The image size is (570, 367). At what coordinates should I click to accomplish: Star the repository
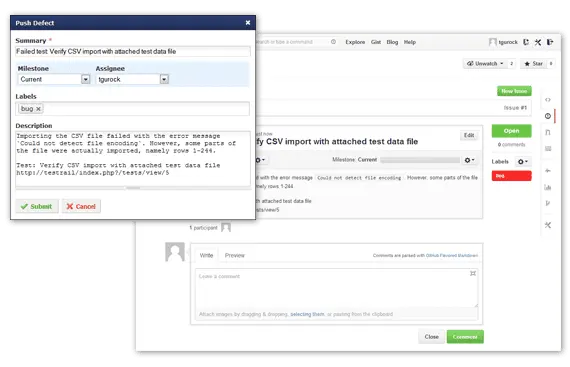click(x=533, y=64)
